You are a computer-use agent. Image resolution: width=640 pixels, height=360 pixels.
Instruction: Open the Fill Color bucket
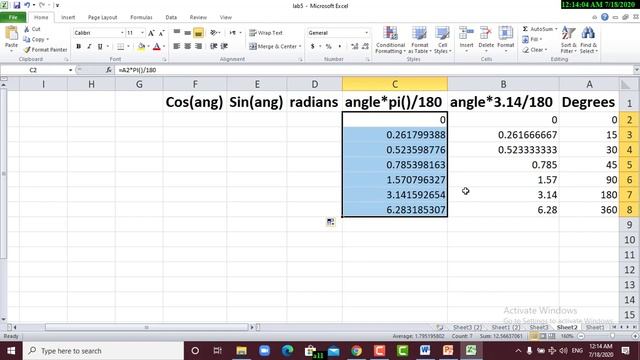(x=141, y=47)
